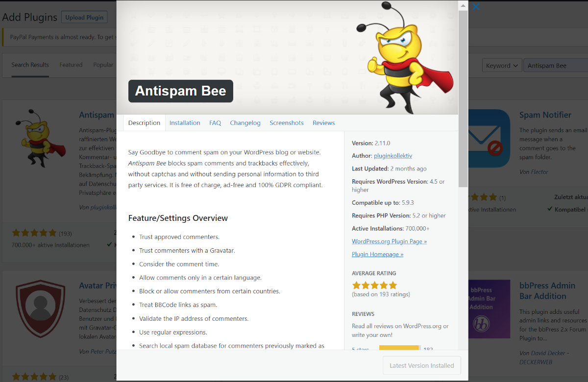The width and height of the screenshot is (588, 382).
Task: Click the 'Treat BBCode links as spam.' item
Action: 178,305
